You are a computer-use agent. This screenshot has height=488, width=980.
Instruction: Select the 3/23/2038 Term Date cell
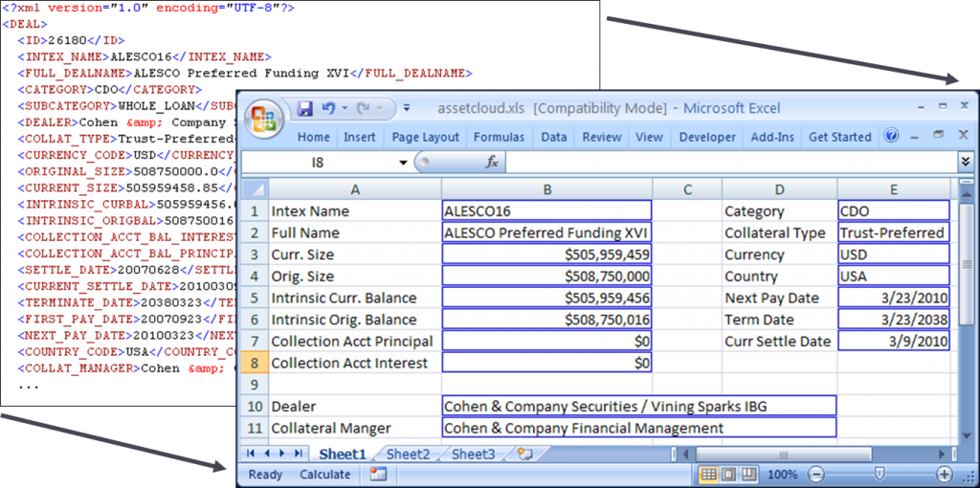click(894, 320)
